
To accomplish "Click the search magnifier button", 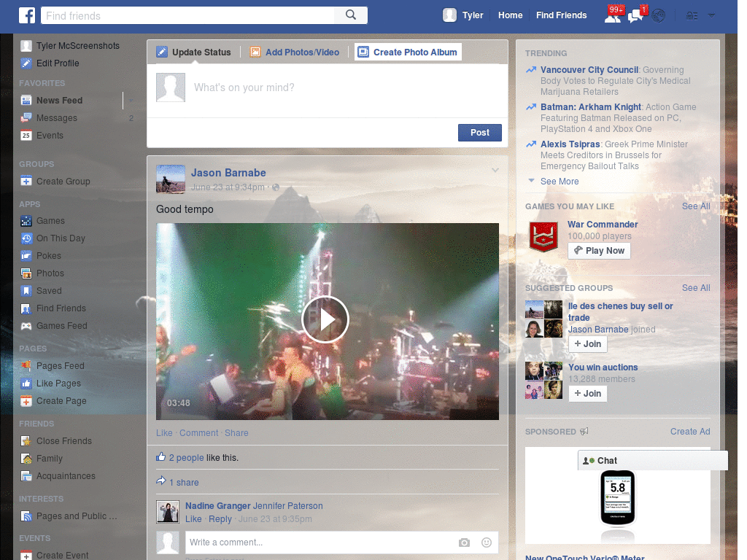I will (351, 15).
